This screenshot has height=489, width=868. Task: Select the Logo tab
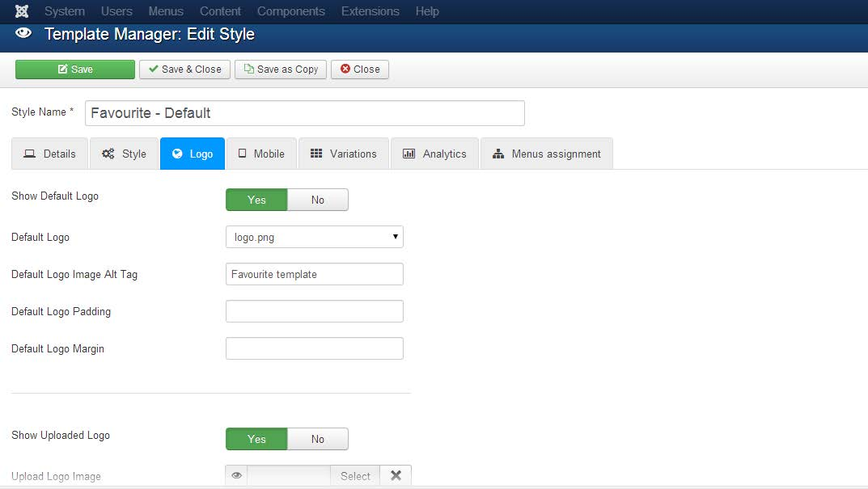193,154
